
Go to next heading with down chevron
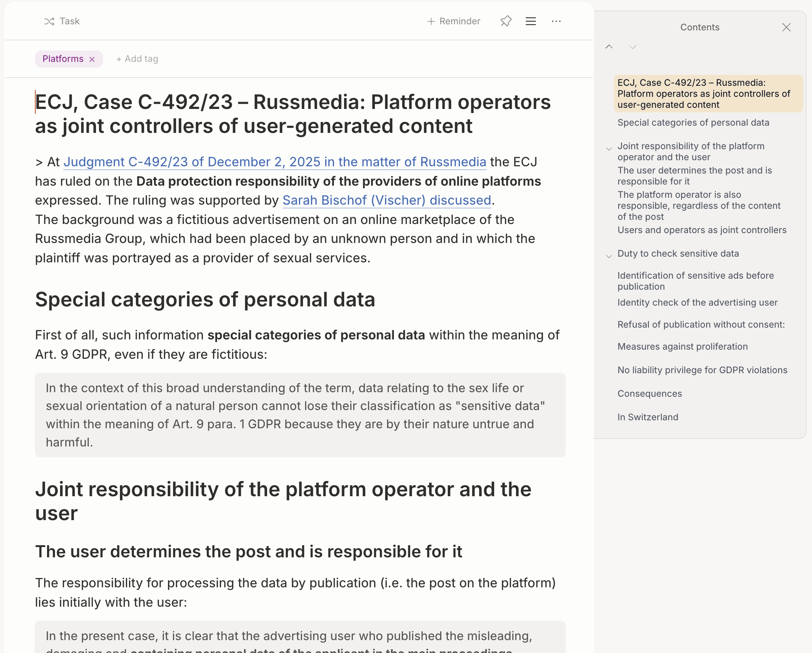[x=633, y=47]
